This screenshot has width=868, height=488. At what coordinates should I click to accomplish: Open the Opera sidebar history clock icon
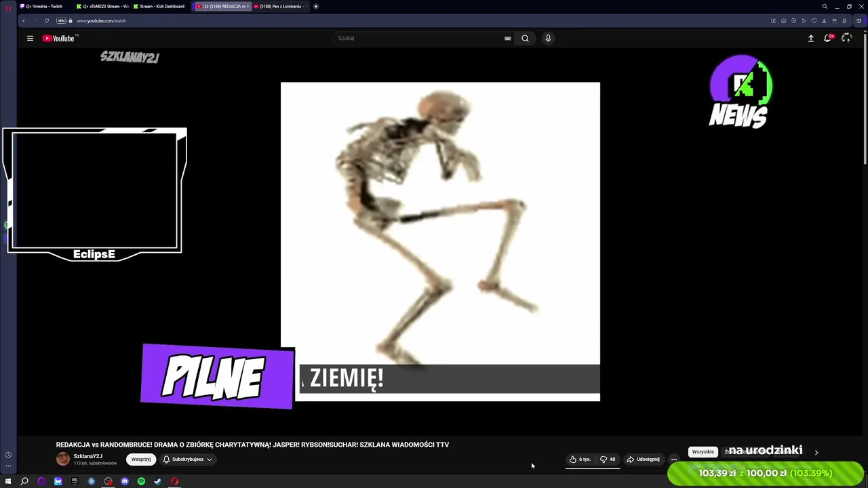coord(8,455)
